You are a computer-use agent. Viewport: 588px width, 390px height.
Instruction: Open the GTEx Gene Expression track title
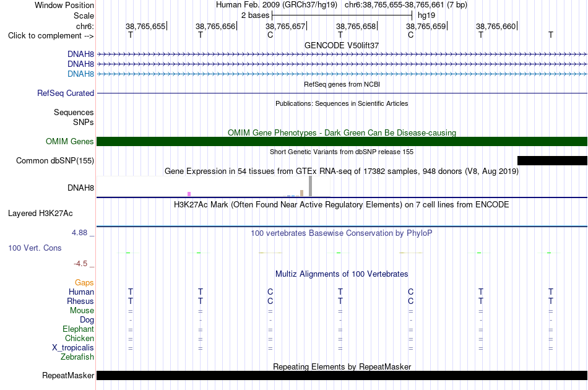pyautogui.click(x=342, y=171)
